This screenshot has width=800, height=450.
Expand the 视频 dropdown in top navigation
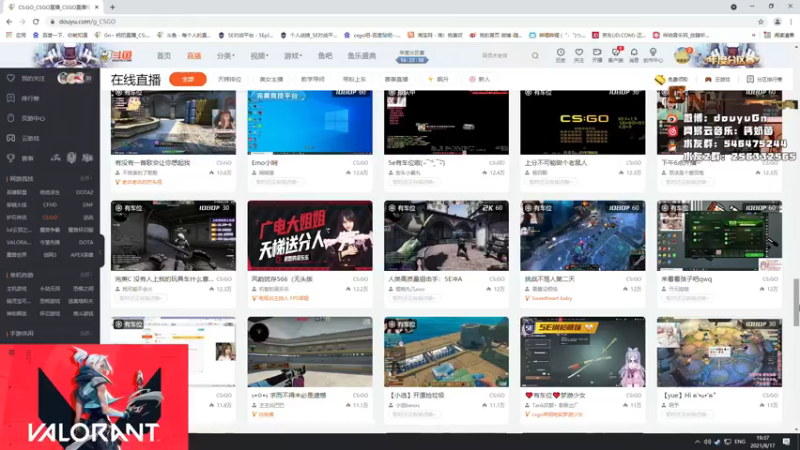click(x=259, y=56)
